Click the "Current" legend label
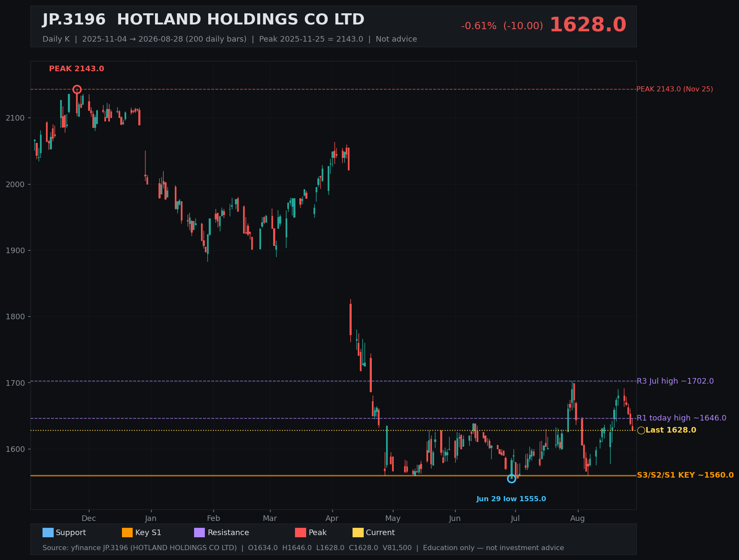This screenshot has height=560, width=739. click(380, 533)
